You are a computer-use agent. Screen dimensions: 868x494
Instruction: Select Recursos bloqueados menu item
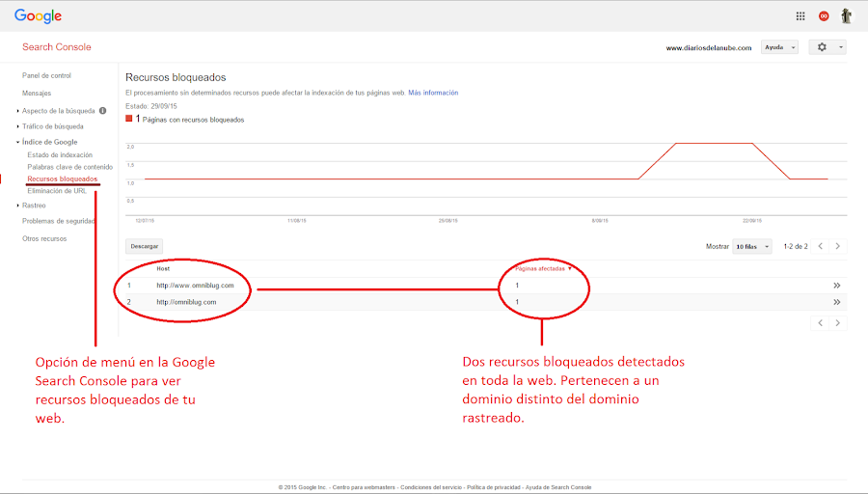point(62,178)
